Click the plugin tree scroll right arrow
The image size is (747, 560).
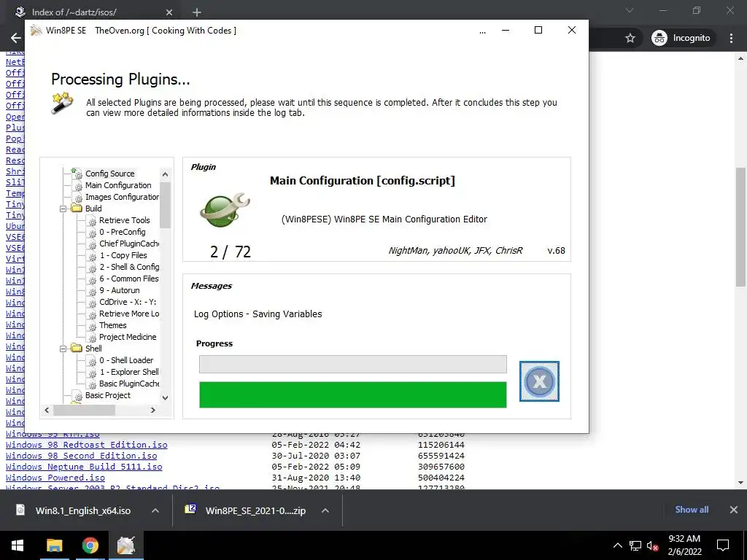click(152, 410)
